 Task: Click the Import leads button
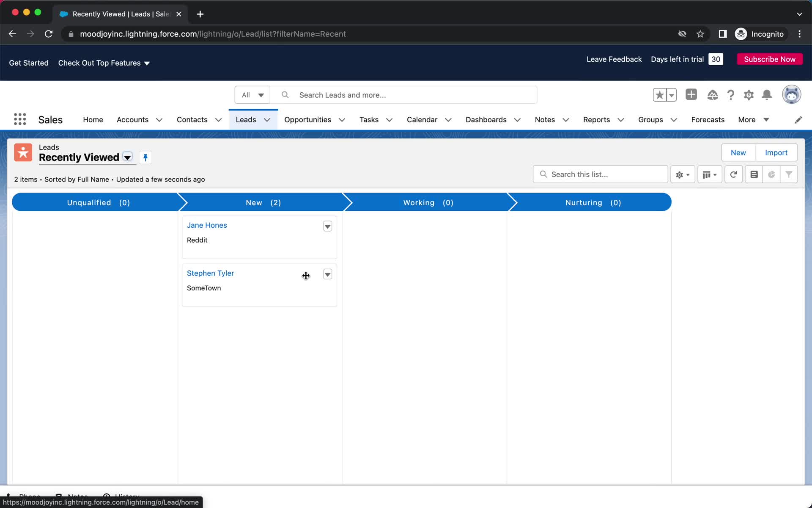(x=776, y=152)
